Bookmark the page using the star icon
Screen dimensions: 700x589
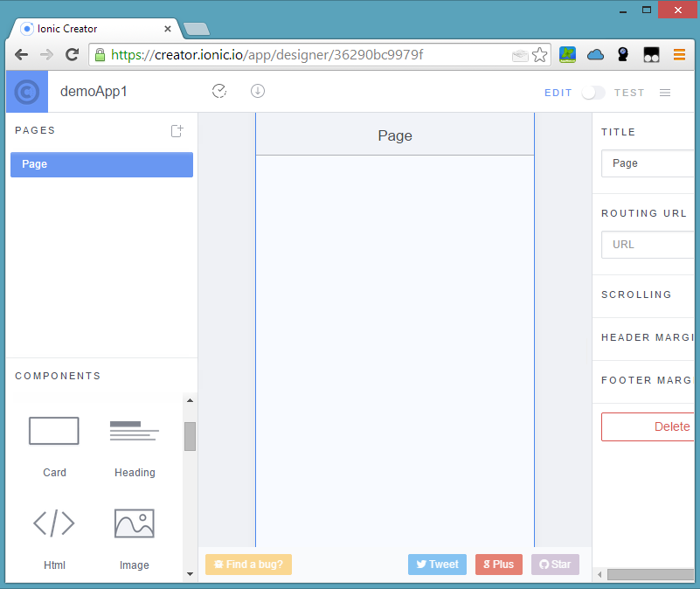[x=540, y=55]
